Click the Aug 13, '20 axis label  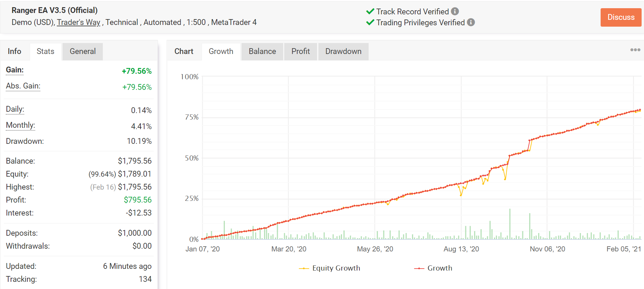461,249
